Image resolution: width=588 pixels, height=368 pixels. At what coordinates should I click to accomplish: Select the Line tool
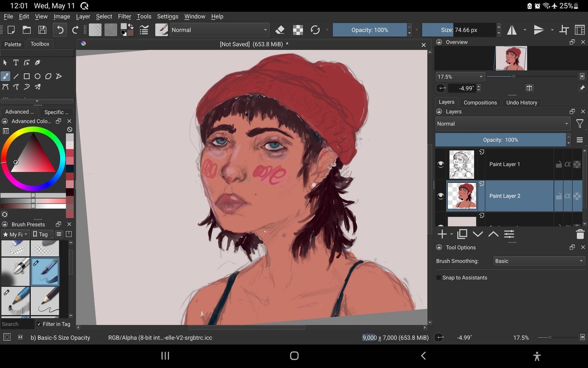[x=16, y=76]
